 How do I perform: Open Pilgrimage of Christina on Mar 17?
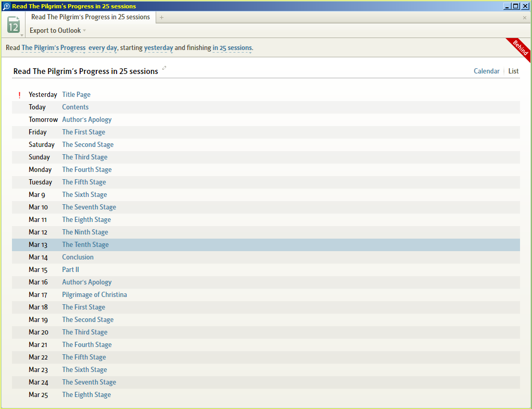[x=95, y=294]
